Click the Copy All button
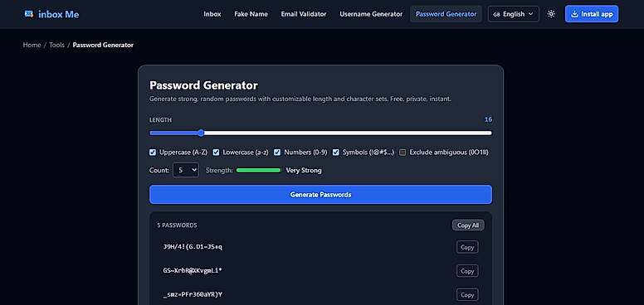The image size is (644, 305). pyautogui.click(x=468, y=225)
